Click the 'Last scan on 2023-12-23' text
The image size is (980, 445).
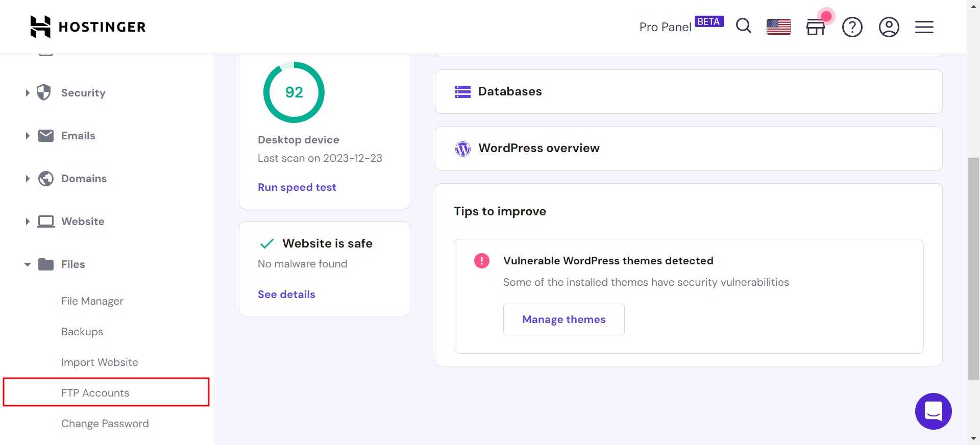click(x=320, y=158)
